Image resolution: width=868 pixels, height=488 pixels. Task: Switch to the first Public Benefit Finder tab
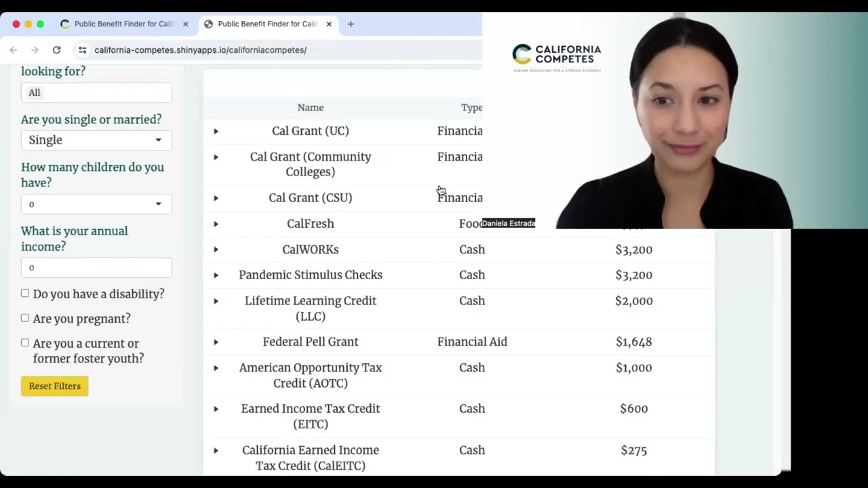[x=122, y=24]
